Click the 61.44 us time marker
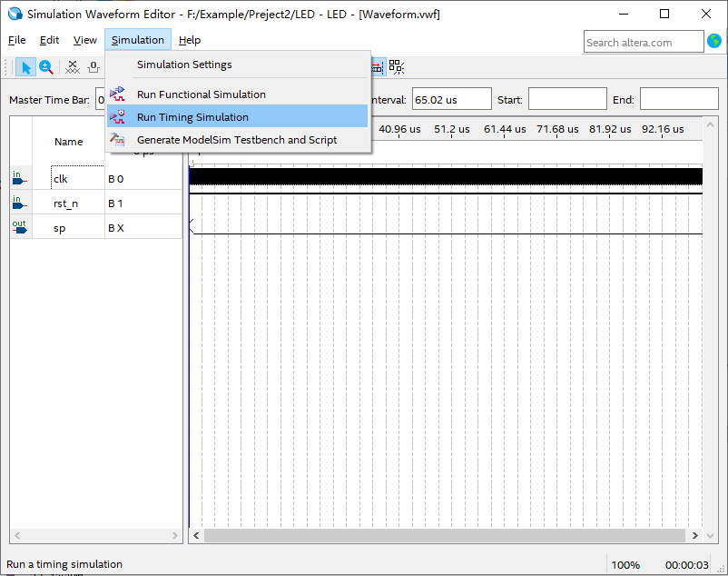Screen dimensions: 728x576 pyautogui.click(x=505, y=129)
